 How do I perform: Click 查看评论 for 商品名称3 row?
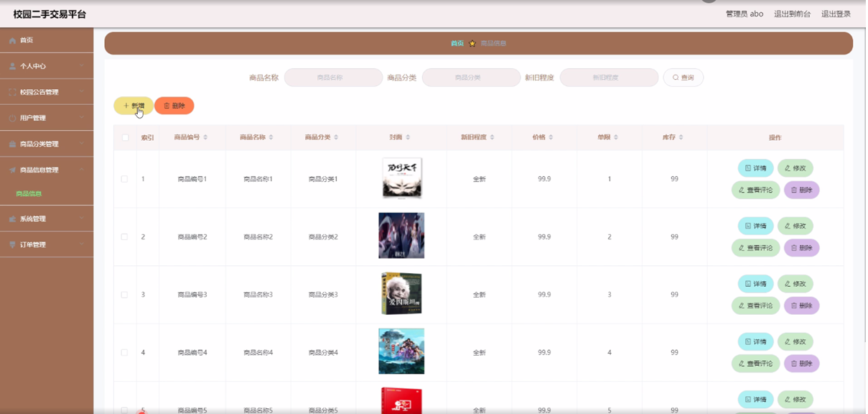click(755, 306)
